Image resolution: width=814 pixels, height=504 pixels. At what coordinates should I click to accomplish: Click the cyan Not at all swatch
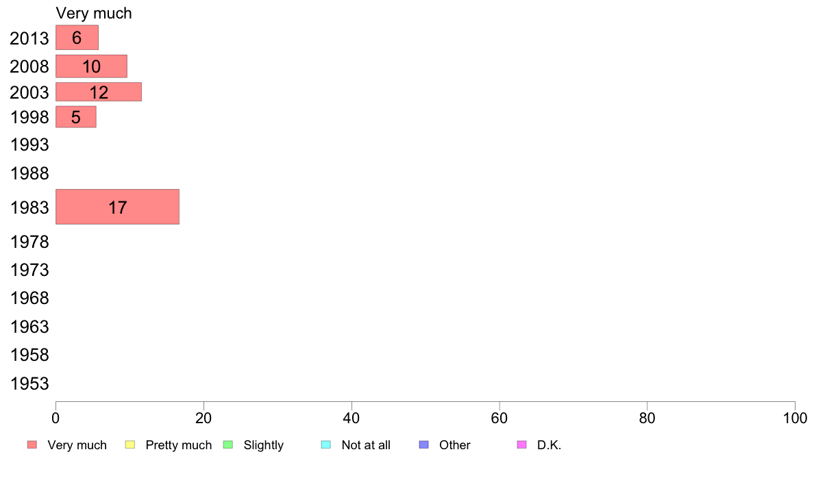click(x=326, y=445)
